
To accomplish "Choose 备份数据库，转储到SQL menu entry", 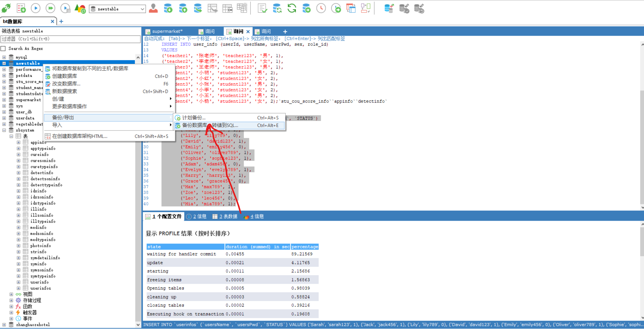I will [x=229, y=125].
